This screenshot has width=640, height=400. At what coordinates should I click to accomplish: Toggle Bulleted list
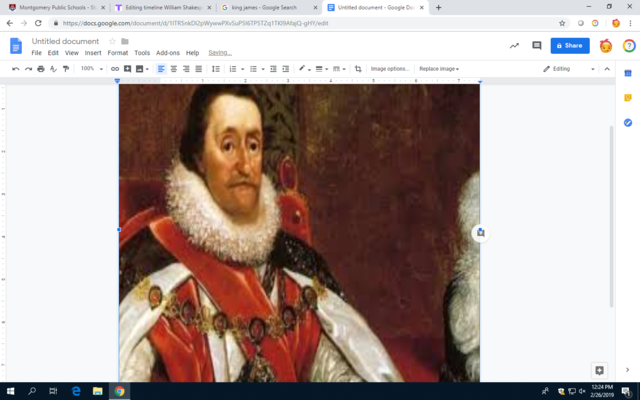click(x=253, y=69)
